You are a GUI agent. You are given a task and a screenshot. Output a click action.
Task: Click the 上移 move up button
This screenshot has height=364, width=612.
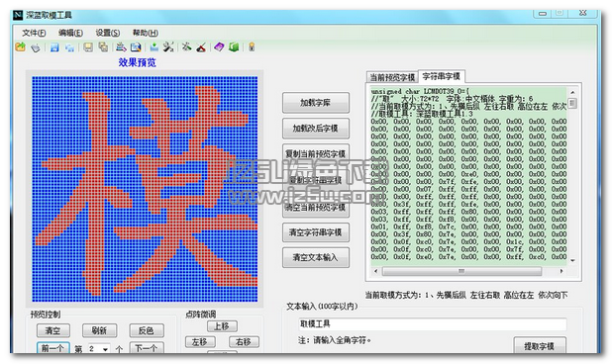[x=222, y=326]
